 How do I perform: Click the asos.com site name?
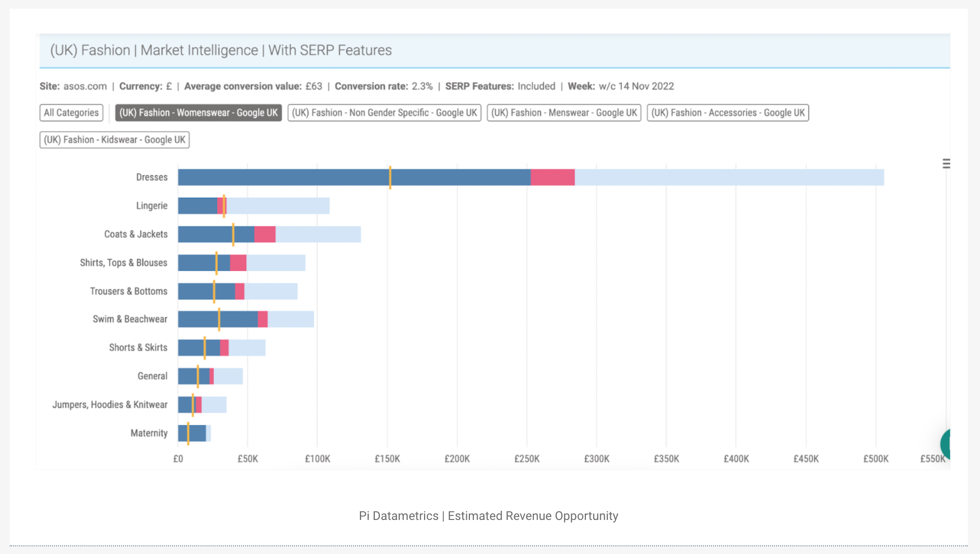[x=84, y=86]
